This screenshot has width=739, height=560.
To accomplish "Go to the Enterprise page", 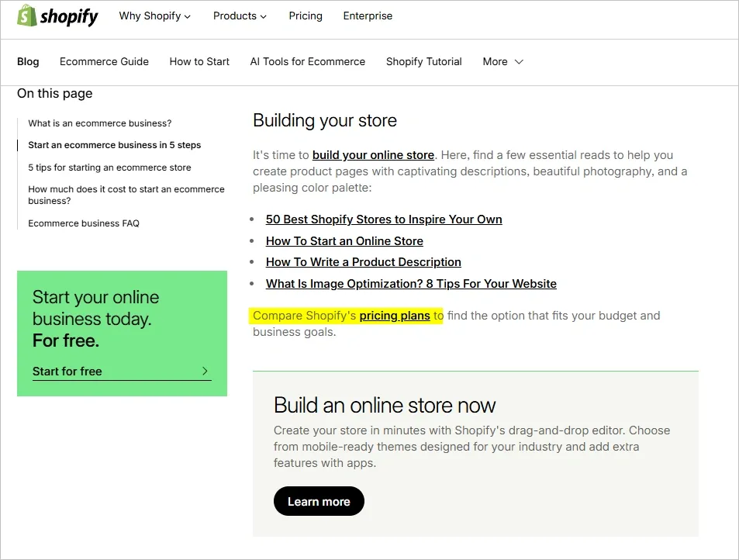I will coord(368,16).
